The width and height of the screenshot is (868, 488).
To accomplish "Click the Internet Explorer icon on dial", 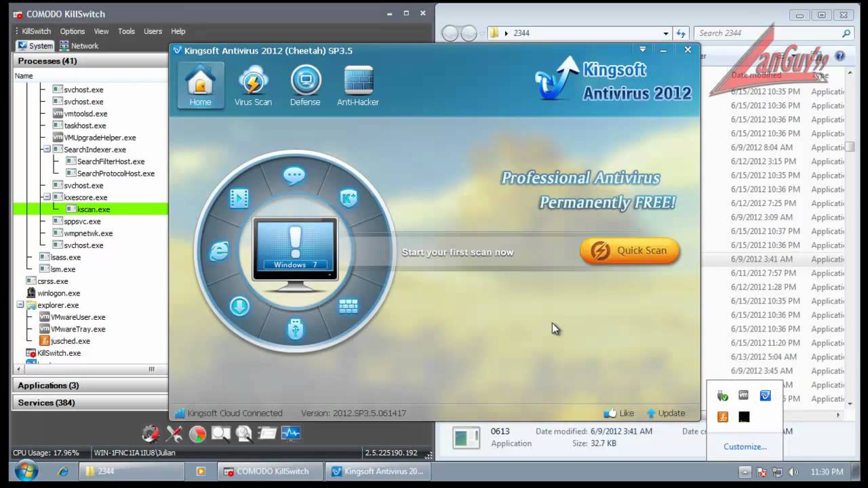I will [218, 251].
